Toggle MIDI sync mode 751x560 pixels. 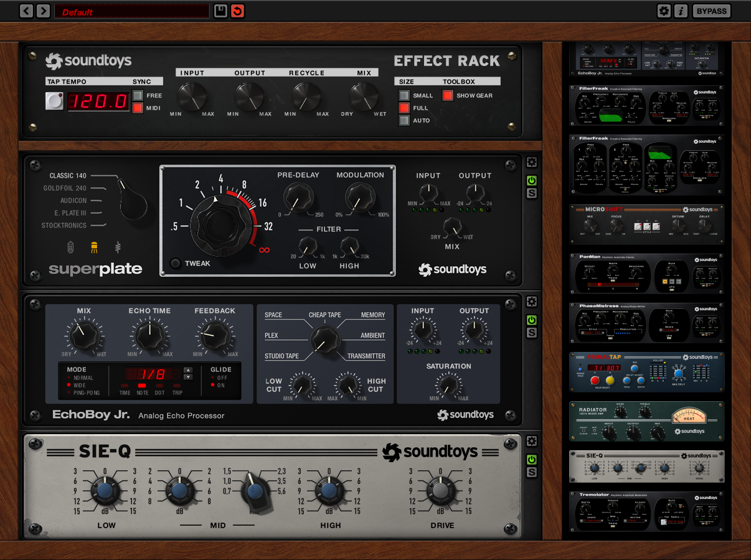[138, 108]
